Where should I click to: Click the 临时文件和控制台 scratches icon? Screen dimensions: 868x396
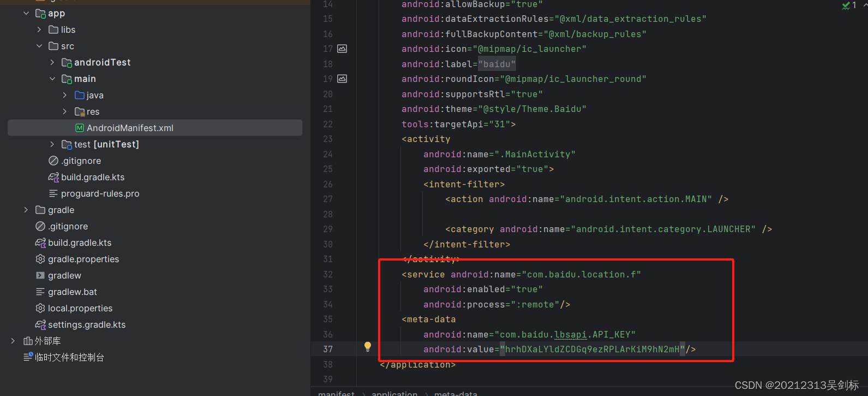coord(28,357)
